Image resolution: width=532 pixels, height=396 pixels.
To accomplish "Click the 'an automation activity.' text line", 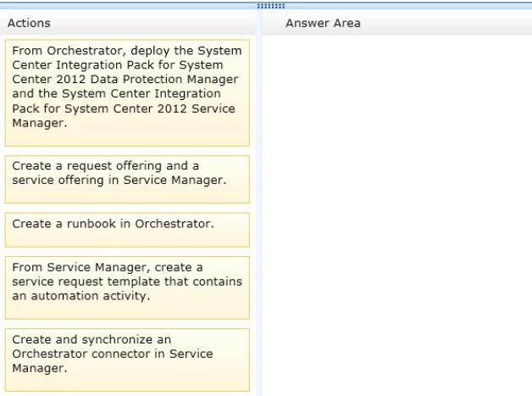I will tap(80, 296).
